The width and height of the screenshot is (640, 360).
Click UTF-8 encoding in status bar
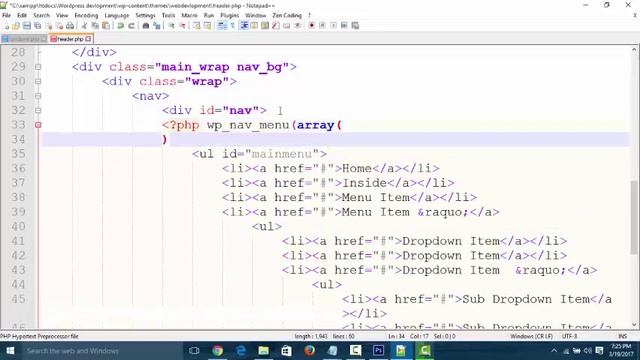[569, 336]
